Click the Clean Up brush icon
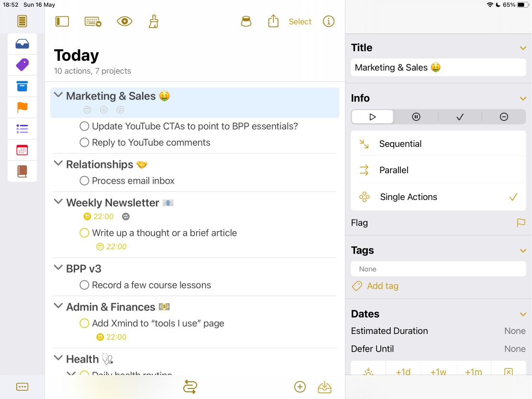Screen dimensions: 532x399 (154, 22)
